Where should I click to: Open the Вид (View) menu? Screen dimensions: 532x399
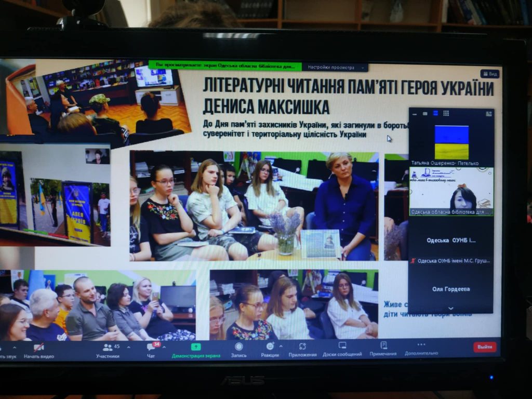pyautogui.click(x=489, y=74)
